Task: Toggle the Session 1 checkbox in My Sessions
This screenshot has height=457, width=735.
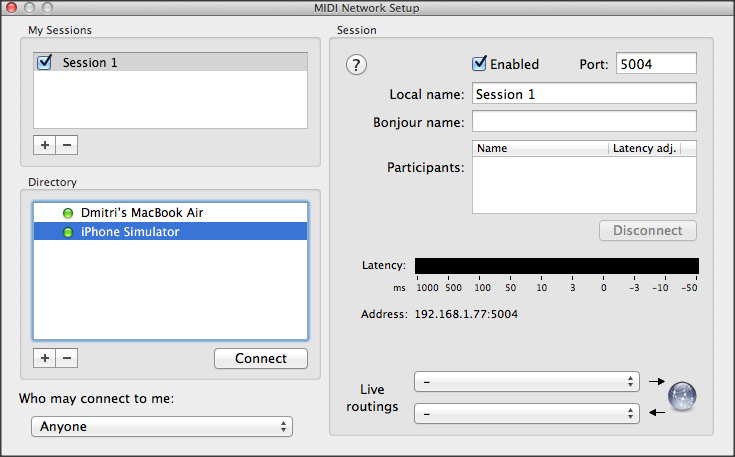Action: [44, 62]
